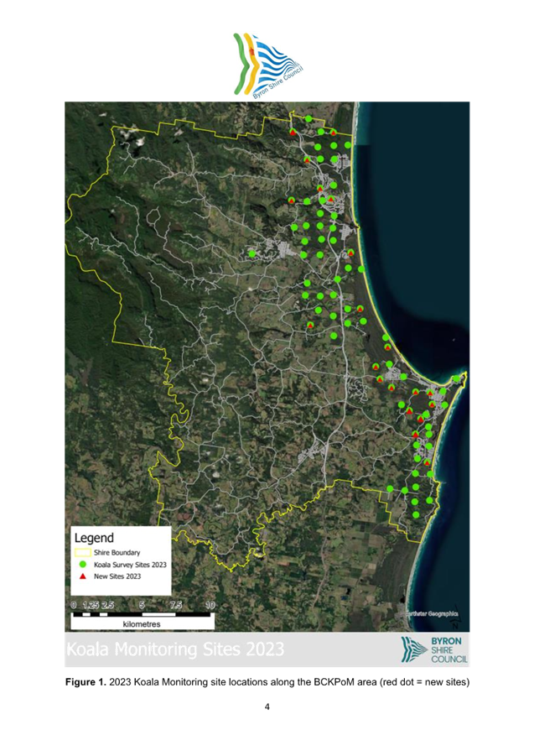Click the northernmost green survey site dot
Viewport: 534px width, 756px height.
[x=308, y=119]
